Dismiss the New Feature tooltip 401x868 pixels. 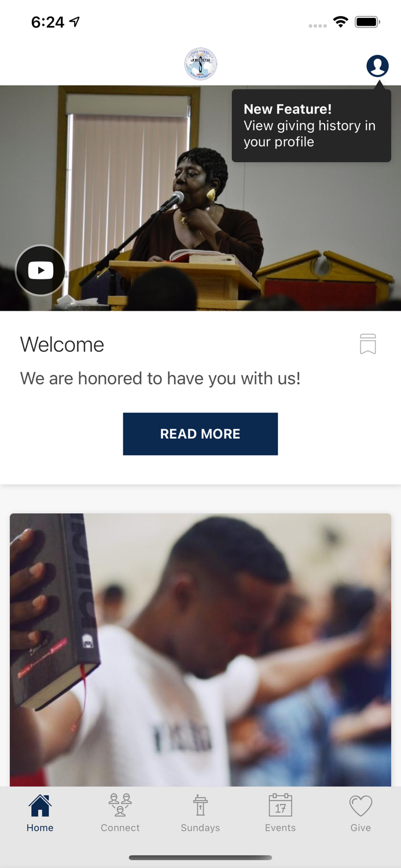click(x=311, y=126)
